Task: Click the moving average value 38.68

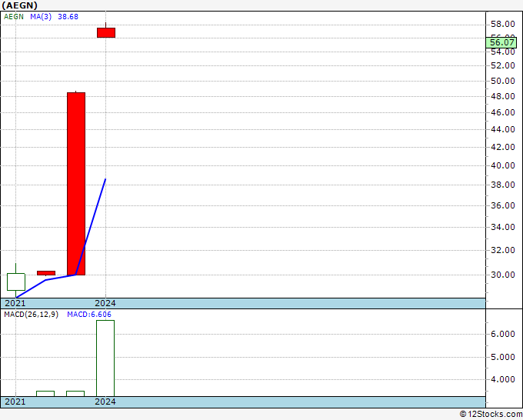Action: click(68, 17)
